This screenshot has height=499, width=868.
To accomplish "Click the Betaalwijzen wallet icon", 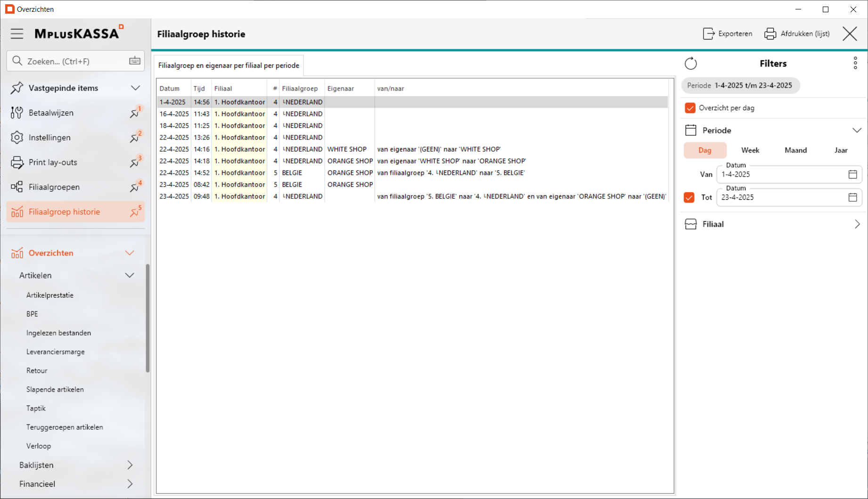I will pos(17,113).
